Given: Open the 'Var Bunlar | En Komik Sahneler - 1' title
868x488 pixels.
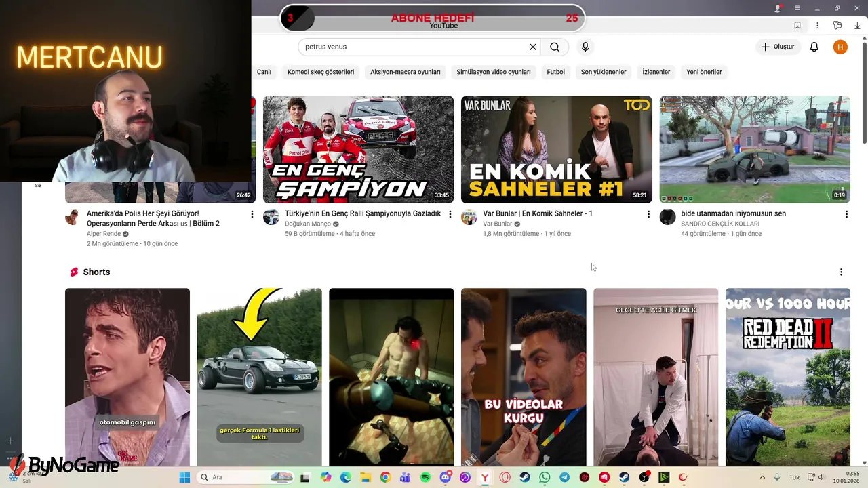Looking at the screenshot, I should click(538, 213).
